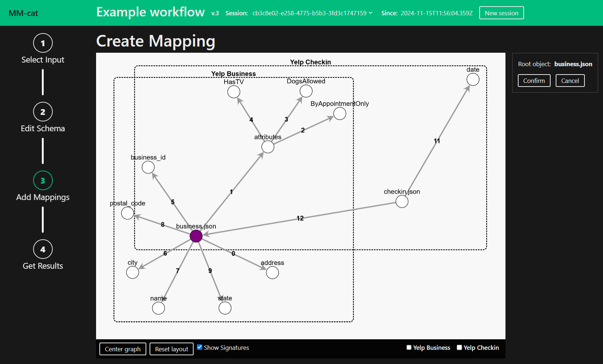This screenshot has width=603, height=364.
Task: Uncheck Show Signatures checkbox
Action: coord(199,347)
